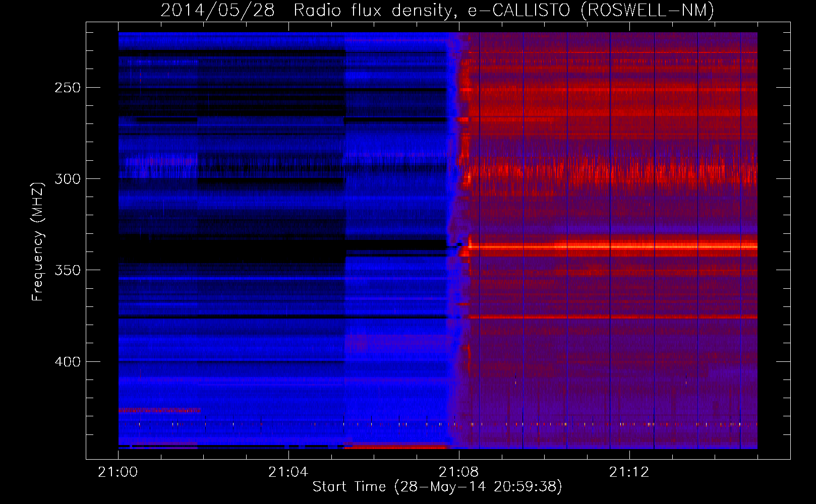Select the 400 frequency tick label

68,362
